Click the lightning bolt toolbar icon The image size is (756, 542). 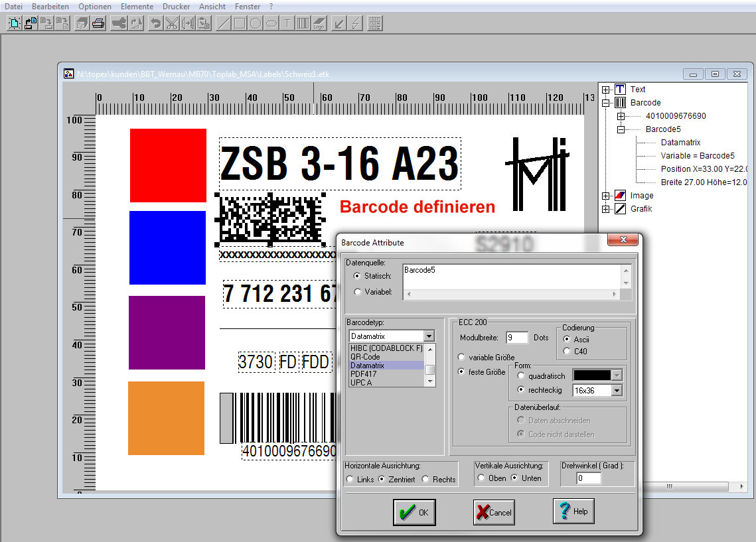(x=356, y=23)
